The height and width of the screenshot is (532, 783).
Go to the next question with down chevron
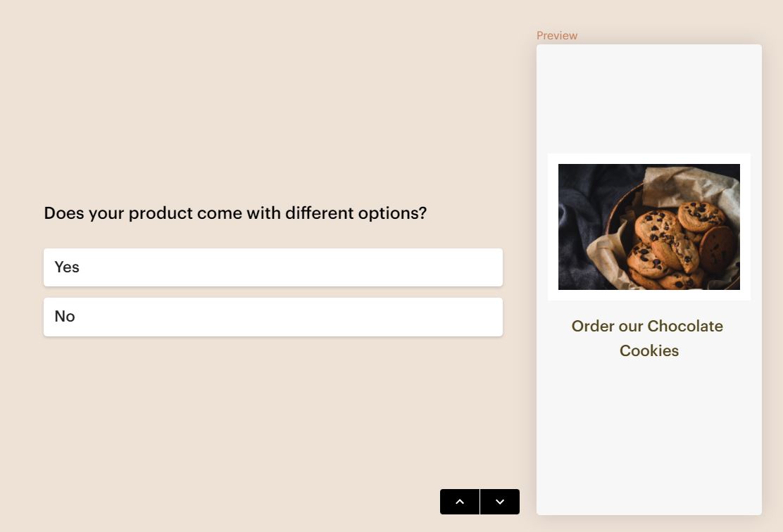coord(500,502)
